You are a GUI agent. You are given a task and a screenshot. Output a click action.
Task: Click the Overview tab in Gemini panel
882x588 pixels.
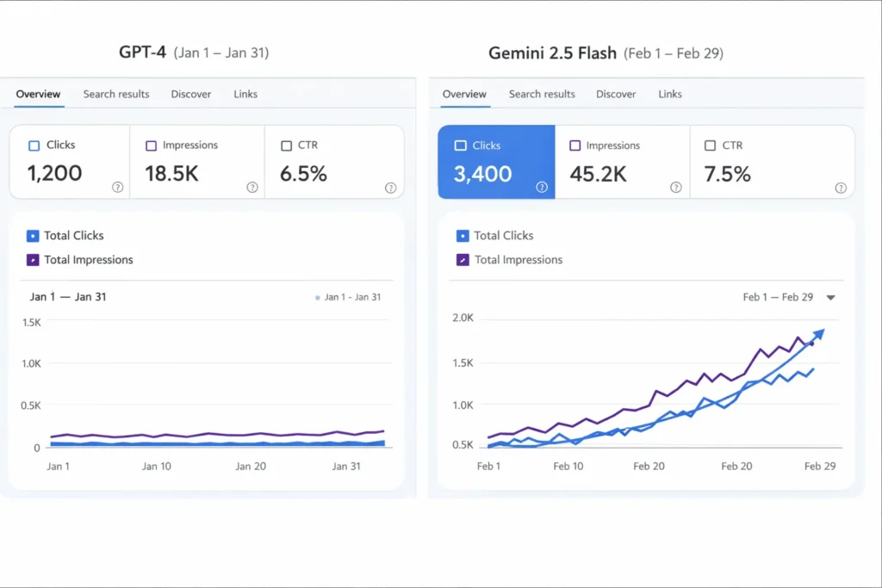point(464,94)
